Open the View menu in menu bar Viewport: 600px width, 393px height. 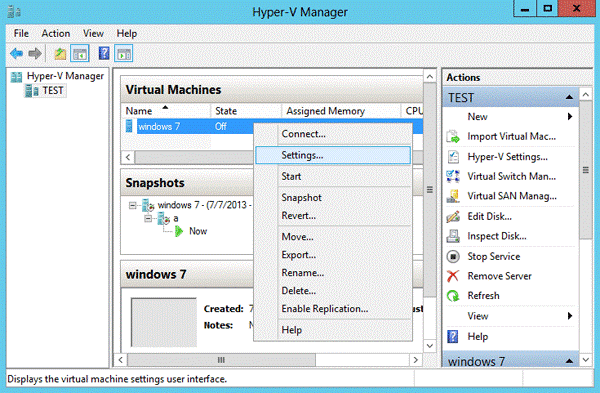click(93, 34)
